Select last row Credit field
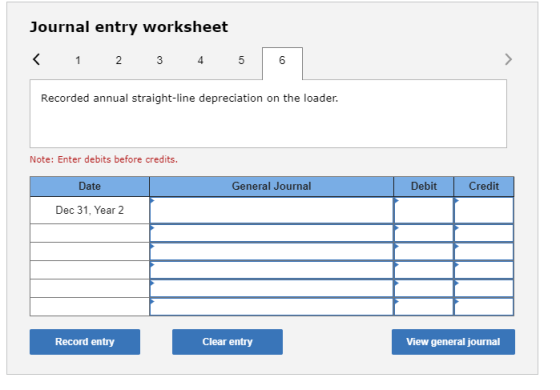The width and height of the screenshot is (560, 390). [484, 307]
